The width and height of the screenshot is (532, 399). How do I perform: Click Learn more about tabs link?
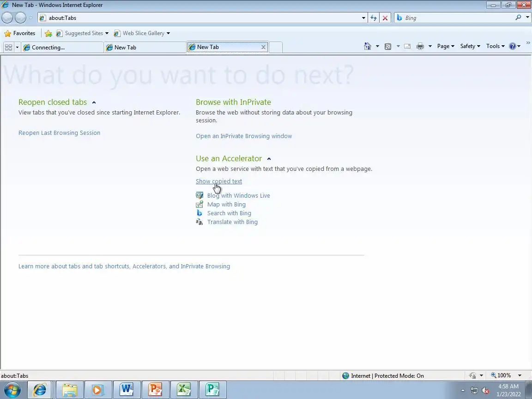click(124, 266)
